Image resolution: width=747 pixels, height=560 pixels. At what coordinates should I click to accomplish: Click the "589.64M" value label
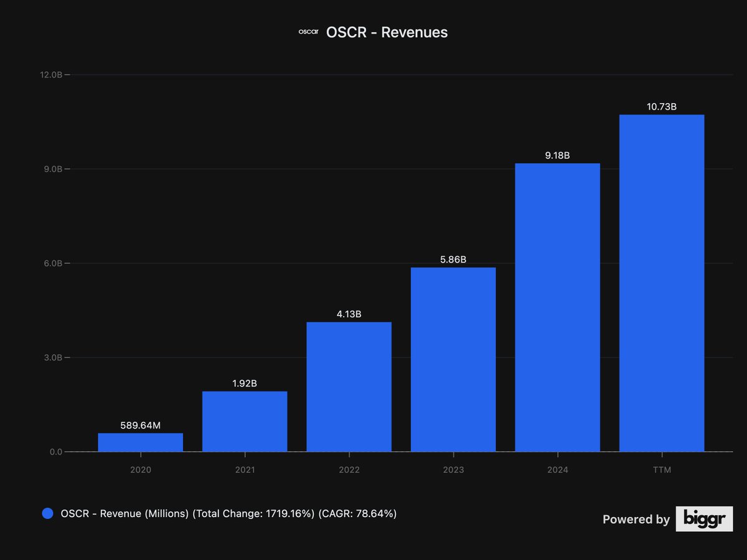(141, 426)
